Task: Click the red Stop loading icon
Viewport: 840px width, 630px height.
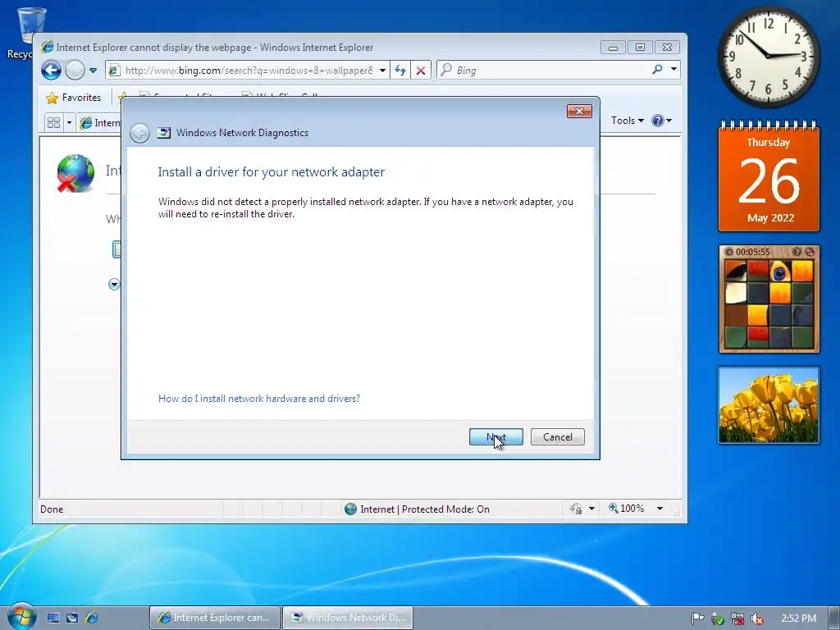Action: (x=421, y=71)
